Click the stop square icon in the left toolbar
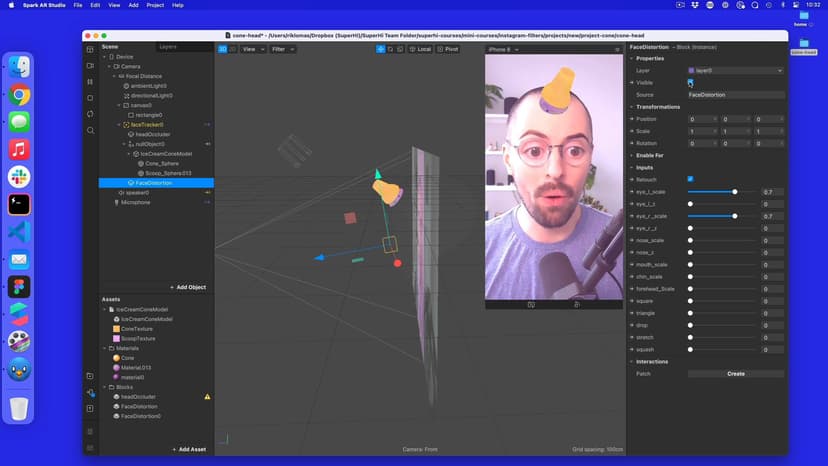This screenshot has width=828, height=466. point(90,98)
